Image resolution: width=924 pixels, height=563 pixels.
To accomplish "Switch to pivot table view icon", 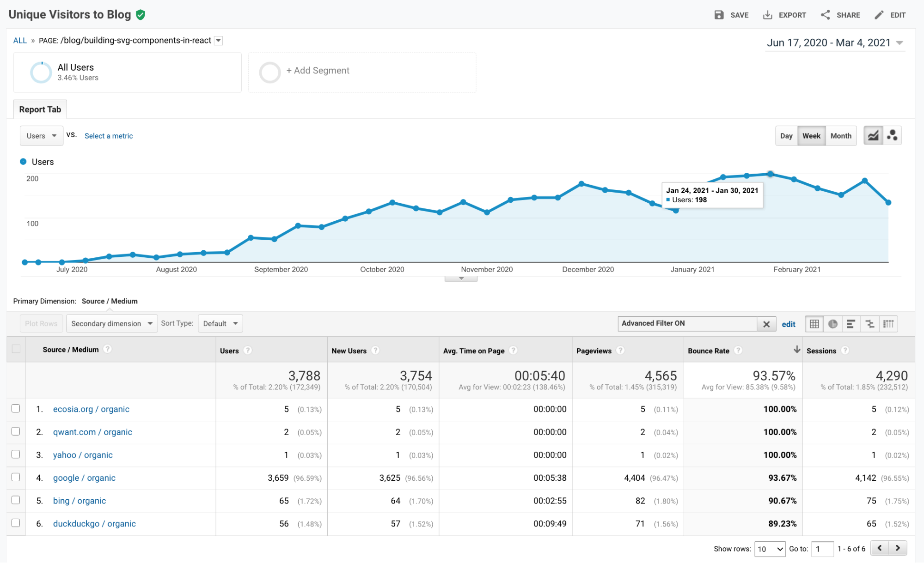I will [888, 324].
